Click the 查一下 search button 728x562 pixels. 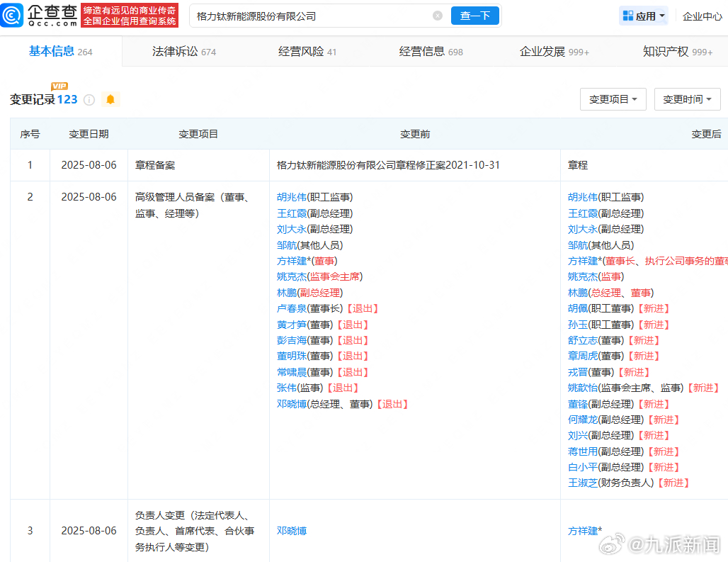[x=475, y=16]
